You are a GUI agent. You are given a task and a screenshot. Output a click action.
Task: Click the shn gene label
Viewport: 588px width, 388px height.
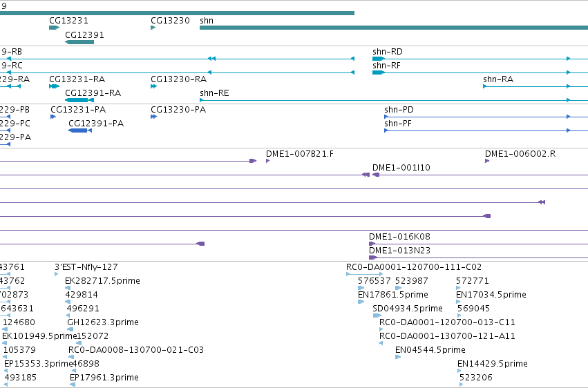pos(207,21)
